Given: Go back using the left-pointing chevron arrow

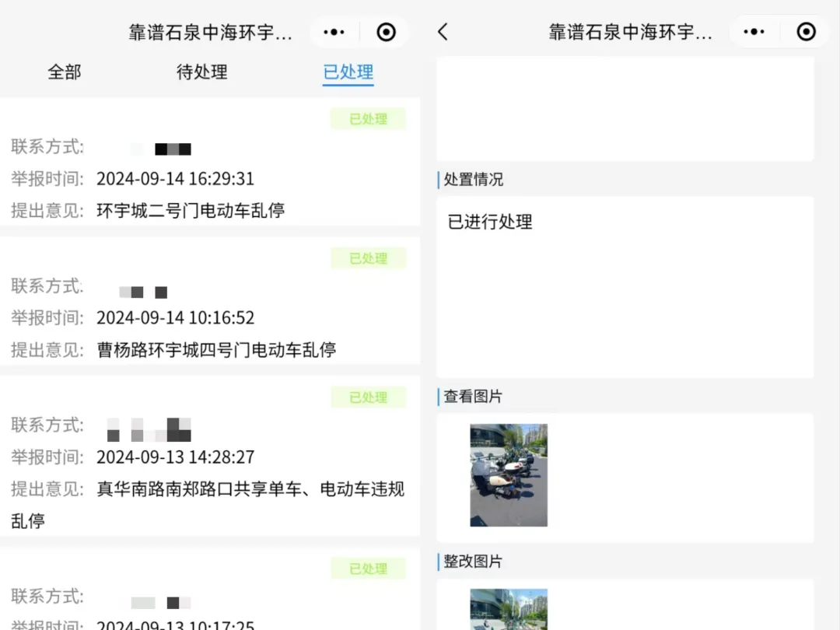Looking at the screenshot, I should point(443,32).
